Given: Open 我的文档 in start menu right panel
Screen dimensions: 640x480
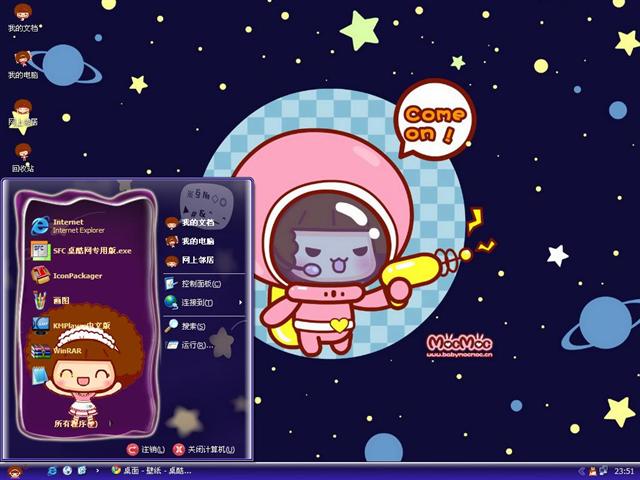Looking at the screenshot, I should tap(190, 222).
